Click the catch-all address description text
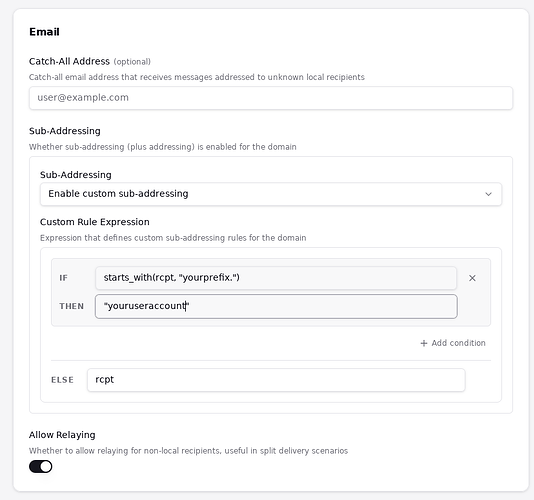Screen dimensions: 534x500 [x=197, y=77]
